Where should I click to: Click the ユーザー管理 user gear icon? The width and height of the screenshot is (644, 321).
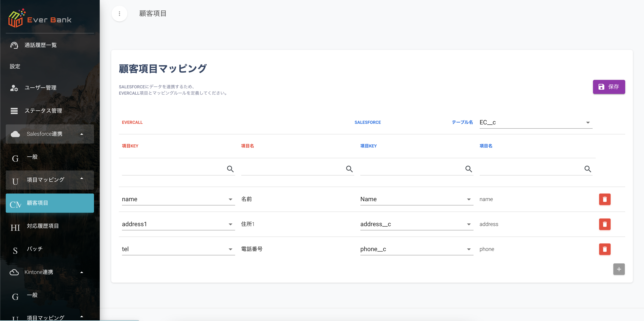(x=14, y=88)
